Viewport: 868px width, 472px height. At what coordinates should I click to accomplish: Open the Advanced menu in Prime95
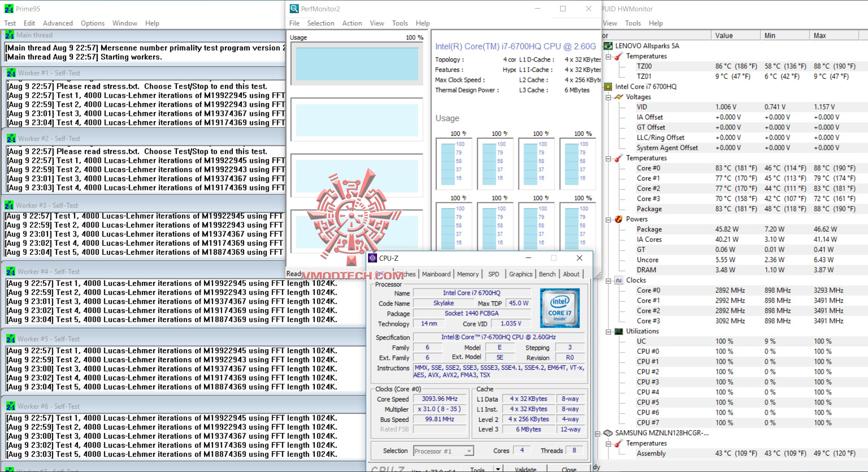tap(58, 23)
